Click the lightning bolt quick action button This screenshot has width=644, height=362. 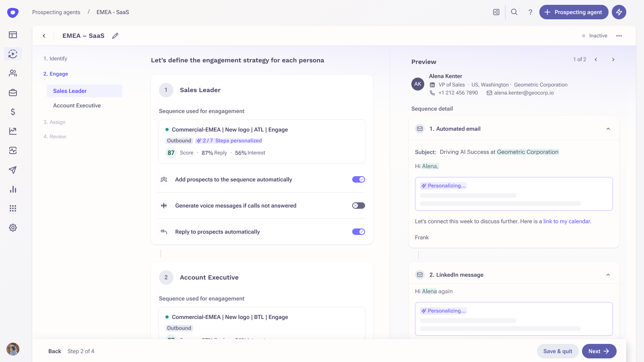(x=619, y=12)
